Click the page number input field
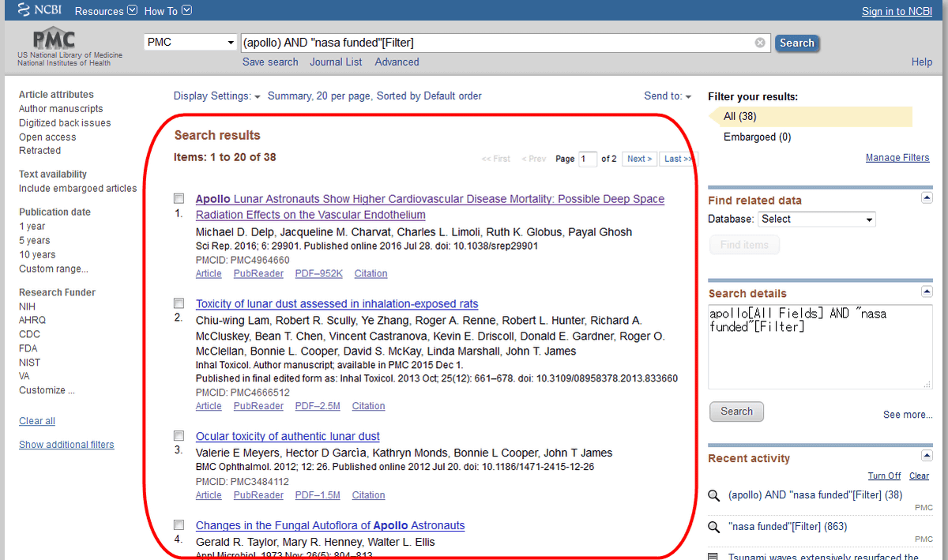The width and height of the screenshot is (948, 560). click(x=588, y=160)
